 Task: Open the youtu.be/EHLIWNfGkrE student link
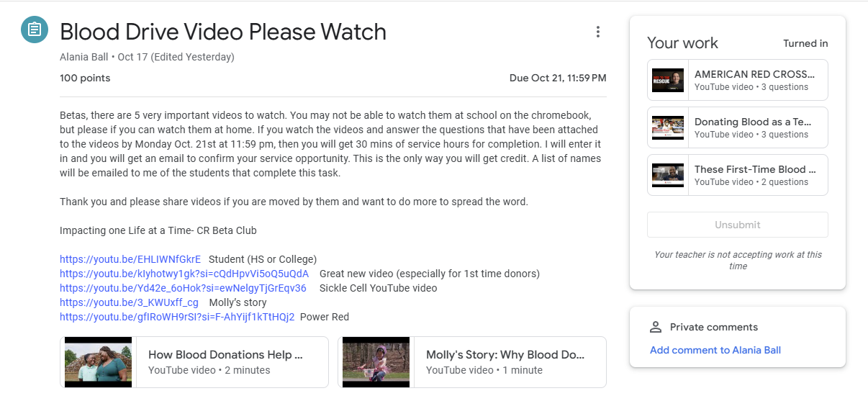click(x=130, y=259)
